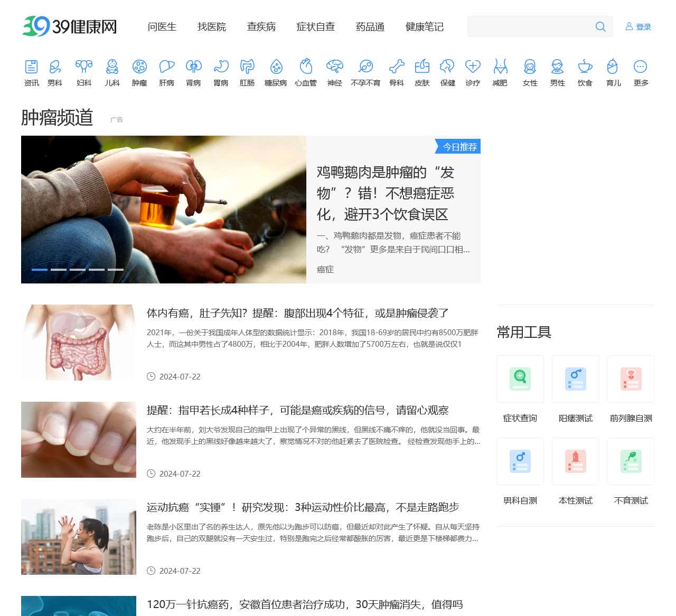Open the 肝病 liver disease icon

167,67
